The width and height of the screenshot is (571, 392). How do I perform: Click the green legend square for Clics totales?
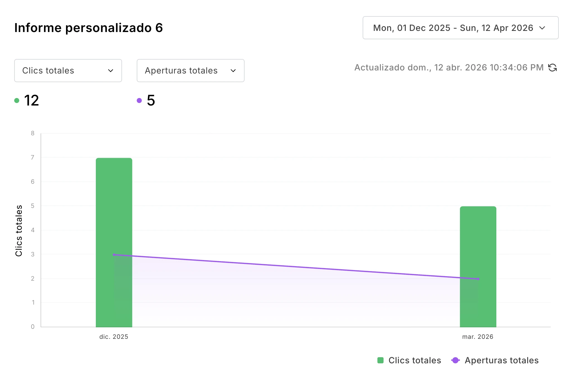point(380,360)
